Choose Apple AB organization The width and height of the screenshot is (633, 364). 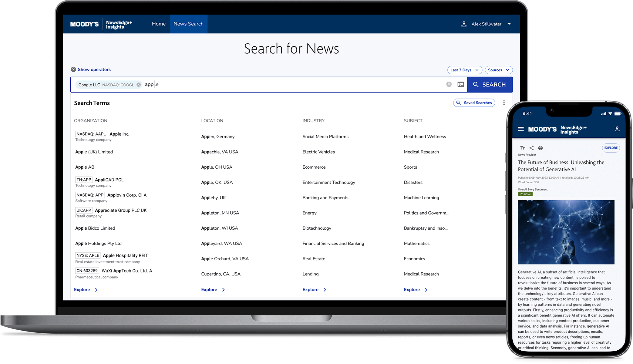tap(85, 167)
